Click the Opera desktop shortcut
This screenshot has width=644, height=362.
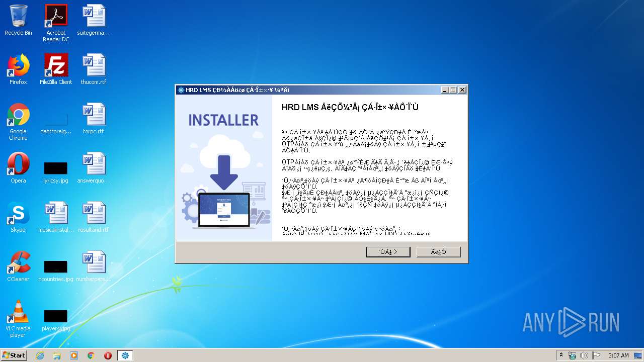click(x=18, y=168)
